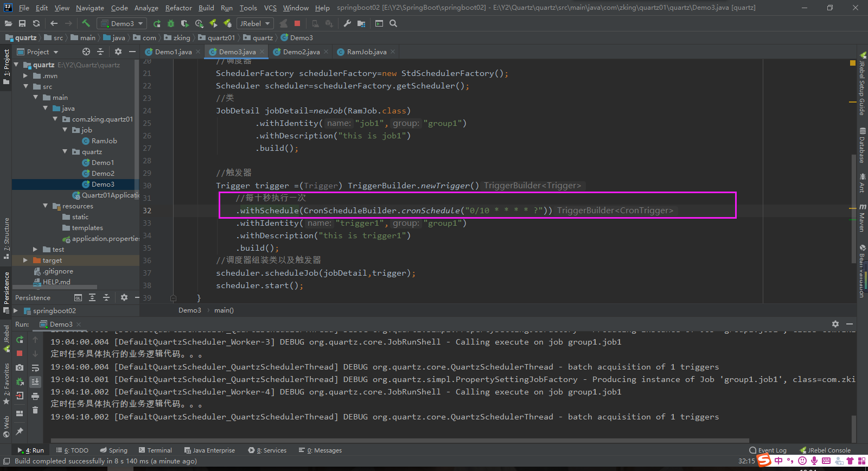Toggle the 1: Project tool window stripe

6,67
